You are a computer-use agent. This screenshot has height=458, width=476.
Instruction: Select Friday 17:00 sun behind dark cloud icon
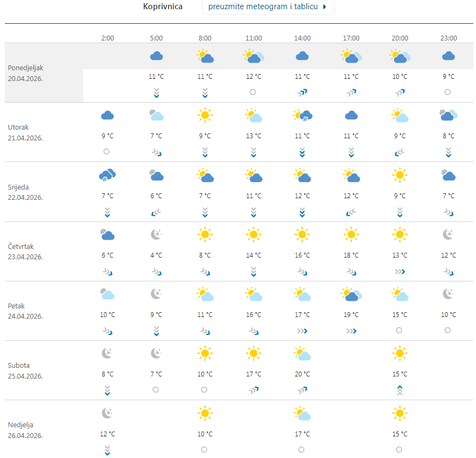pyautogui.click(x=351, y=294)
